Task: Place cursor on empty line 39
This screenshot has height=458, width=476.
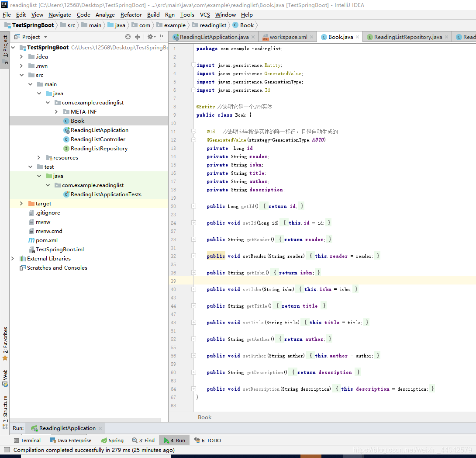Action: [x=334, y=281]
